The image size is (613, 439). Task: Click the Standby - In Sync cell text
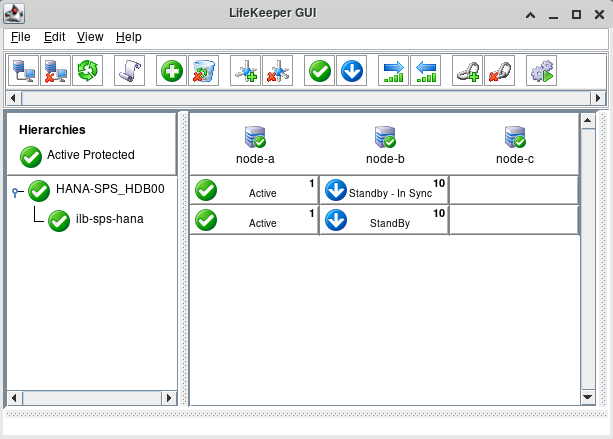[x=390, y=193]
